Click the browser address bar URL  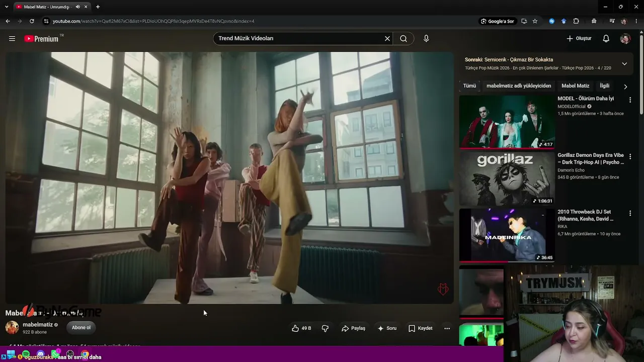(x=153, y=21)
